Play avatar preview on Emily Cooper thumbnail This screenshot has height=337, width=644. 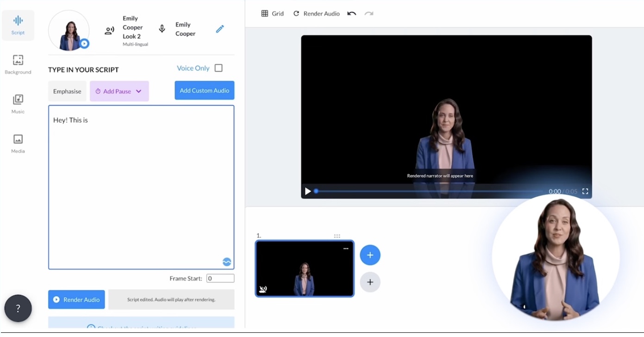84,44
